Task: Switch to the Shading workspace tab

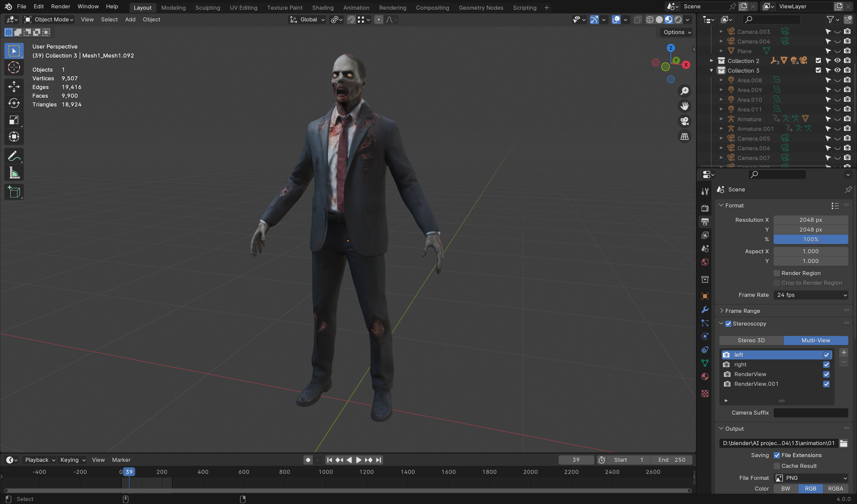Action: click(x=323, y=7)
